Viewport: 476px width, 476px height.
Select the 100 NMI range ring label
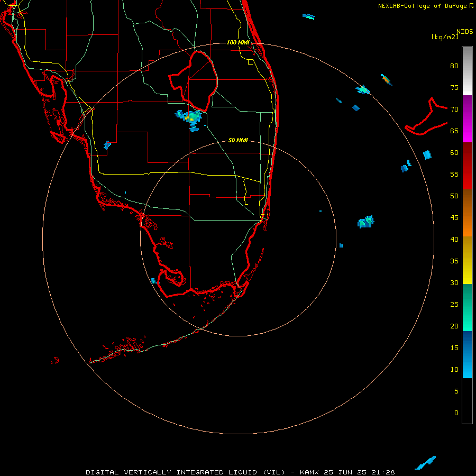pyautogui.click(x=238, y=42)
